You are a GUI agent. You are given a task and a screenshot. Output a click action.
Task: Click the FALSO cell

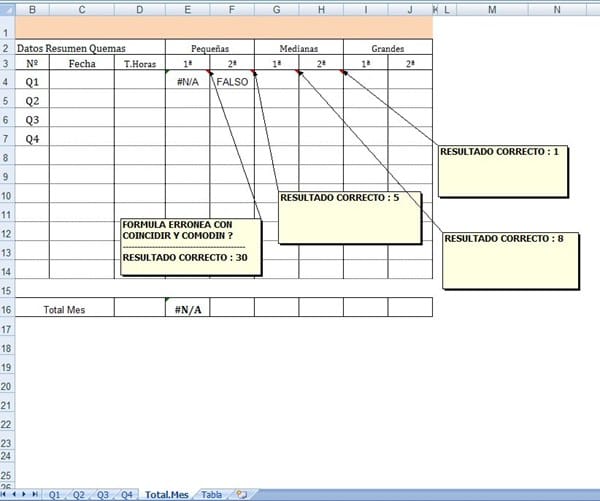232,80
